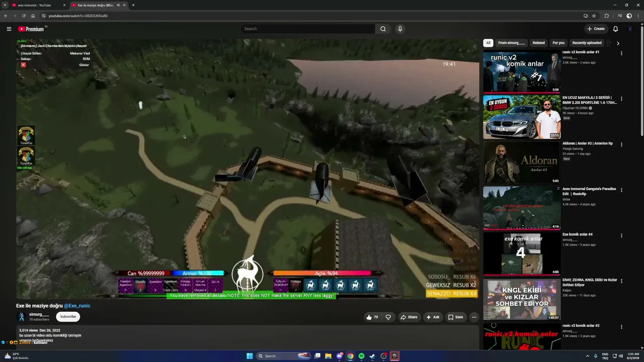Screen dimensions: 644x362
Task: Close the 'ares immortal - YouTube' tab
Action: (64, 5)
